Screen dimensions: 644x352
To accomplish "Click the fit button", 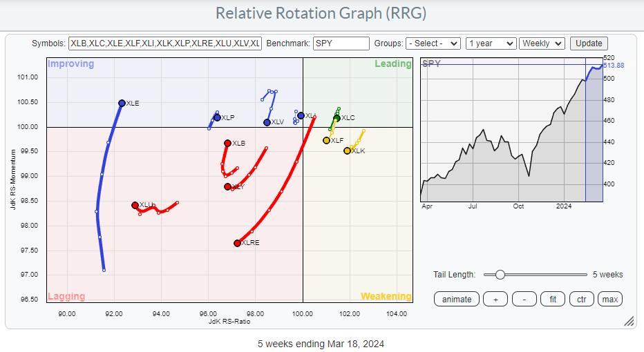I will [x=553, y=299].
